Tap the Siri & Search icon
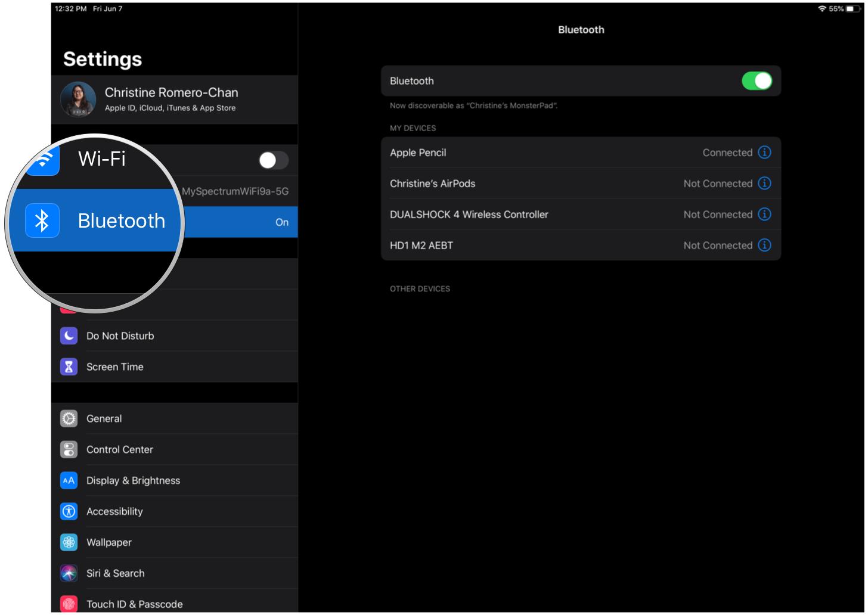This screenshot has height=615, width=868. (69, 574)
